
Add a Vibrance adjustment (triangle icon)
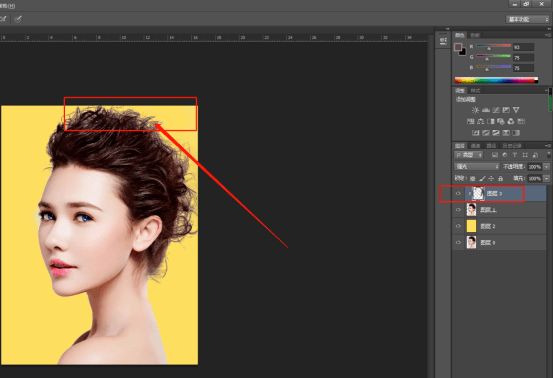point(516,110)
